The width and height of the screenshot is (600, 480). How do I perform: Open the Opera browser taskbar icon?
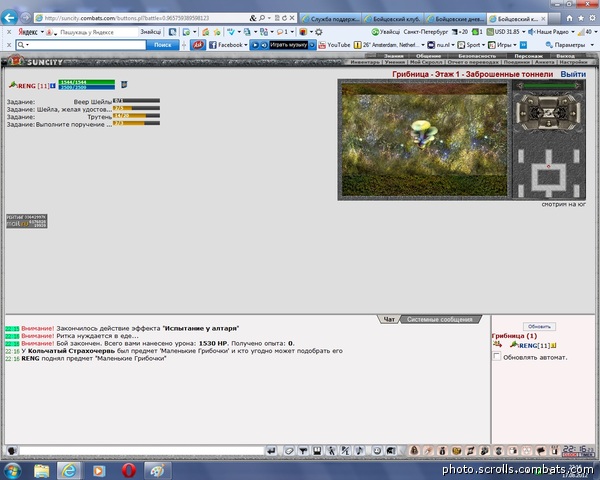(129, 470)
